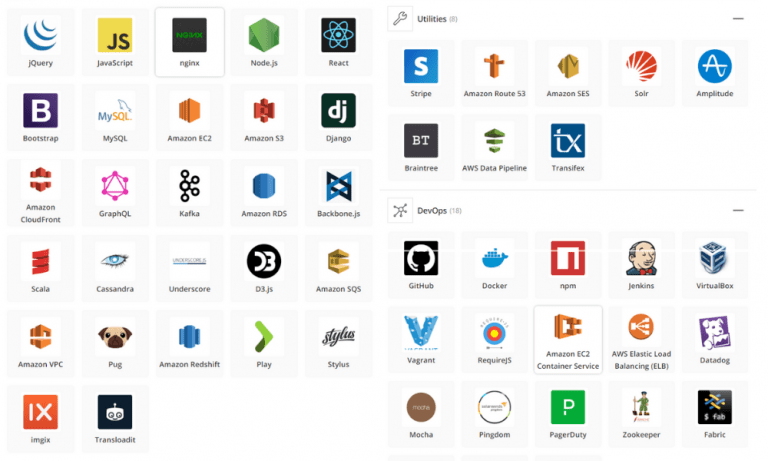Click the Stripe icon in Utilities
This screenshot has width=768, height=461.
pos(421,66)
